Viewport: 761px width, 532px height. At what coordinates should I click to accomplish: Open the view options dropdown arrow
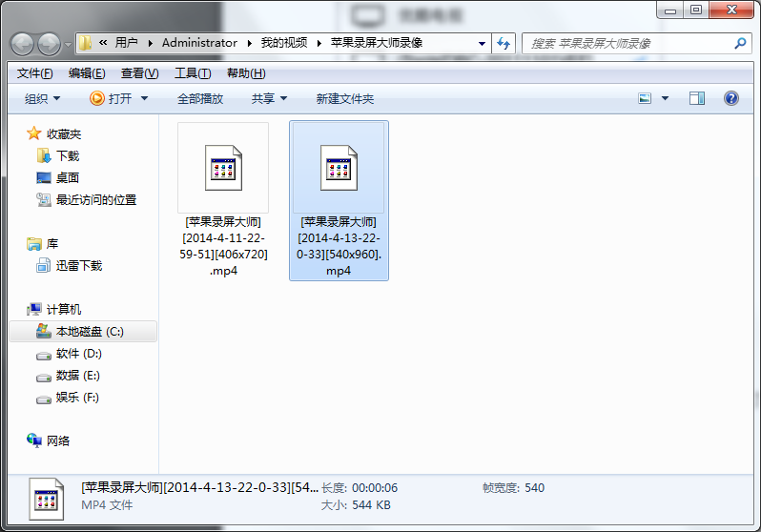coord(665,98)
